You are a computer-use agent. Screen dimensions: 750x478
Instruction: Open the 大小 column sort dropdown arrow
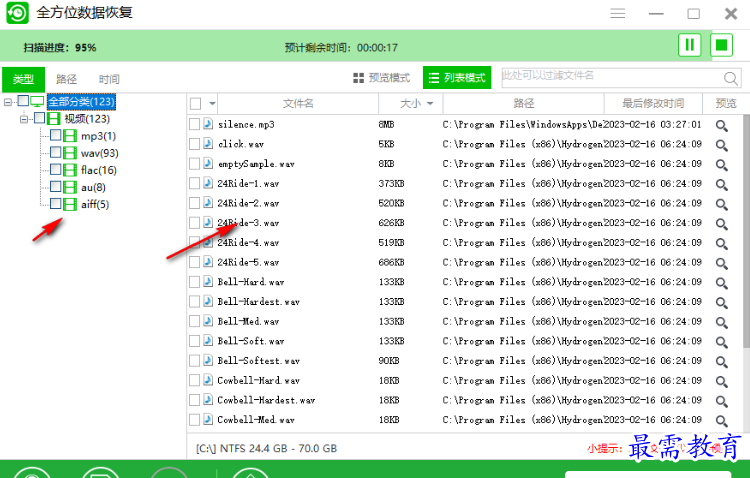coord(430,103)
